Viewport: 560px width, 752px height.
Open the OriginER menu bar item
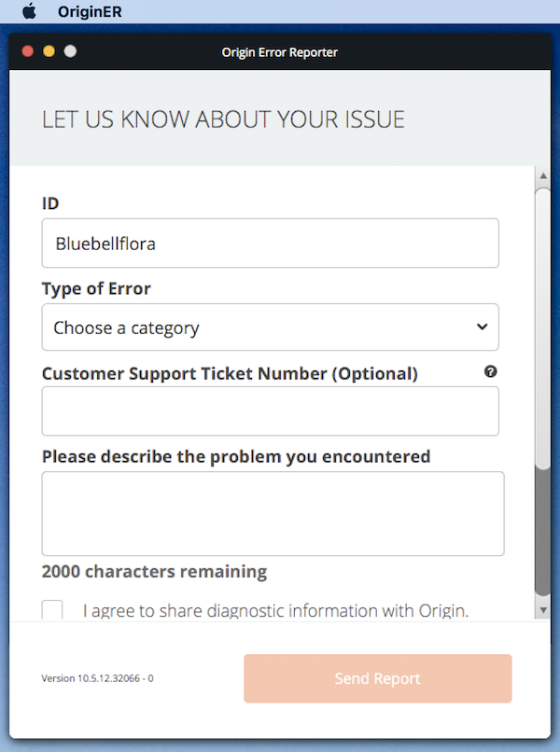coord(89,12)
